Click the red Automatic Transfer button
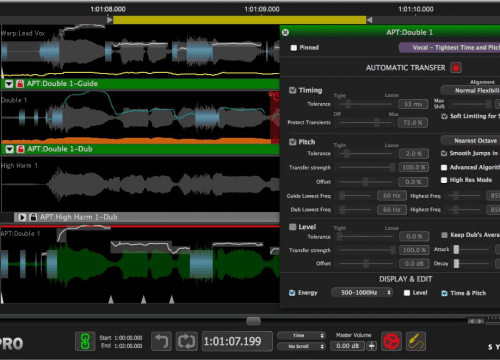Image resolution: width=500 pixels, height=360 pixels. click(x=456, y=68)
